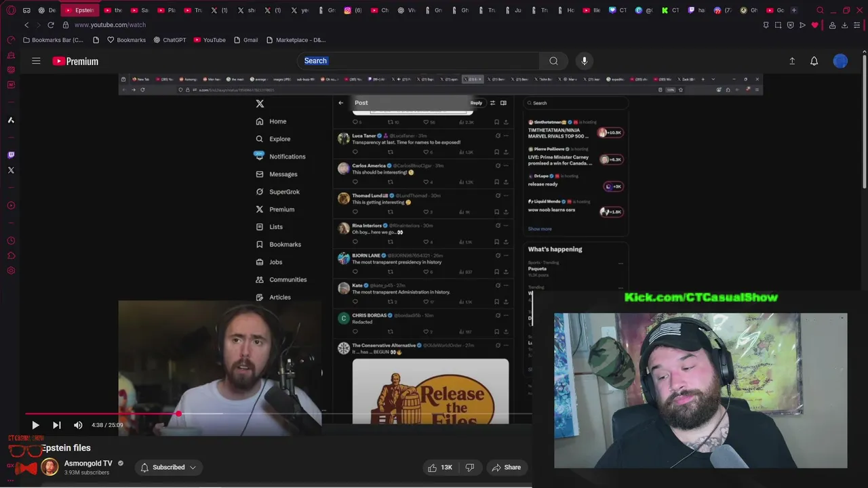Click the 4:38 / 25:09 time display

108,425
